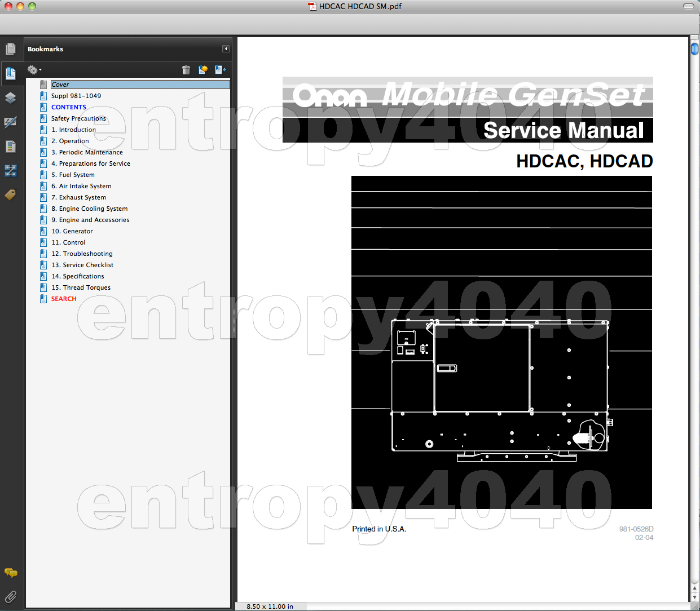700x611 pixels.
Task: Click bookmark icon beside CONTENTS
Action: (x=43, y=107)
